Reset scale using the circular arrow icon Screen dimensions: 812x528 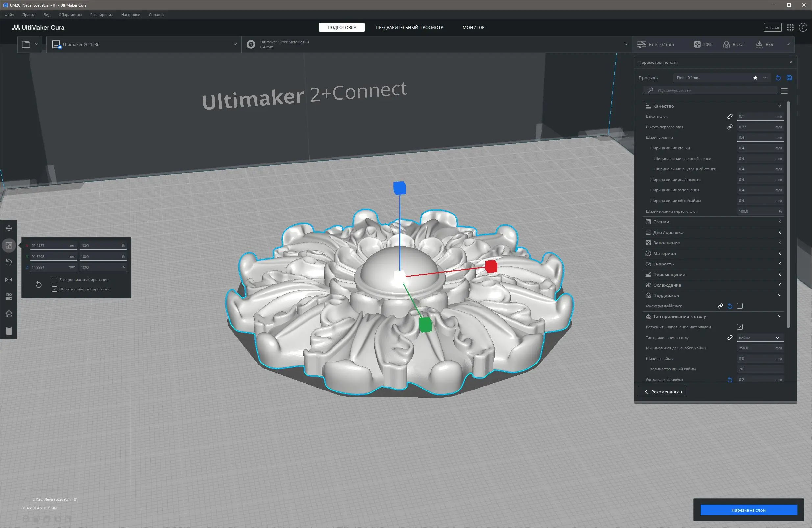pyautogui.click(x=38, y=284)
